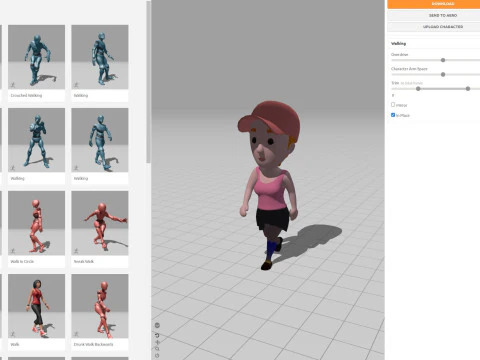Click the Walk In Circle caption text
This screenshot has height=360, width=480.
[x=22, y=262]
